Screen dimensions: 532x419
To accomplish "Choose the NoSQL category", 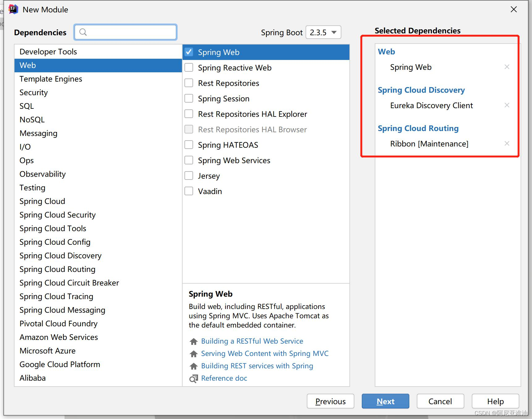I will point(98,120).
